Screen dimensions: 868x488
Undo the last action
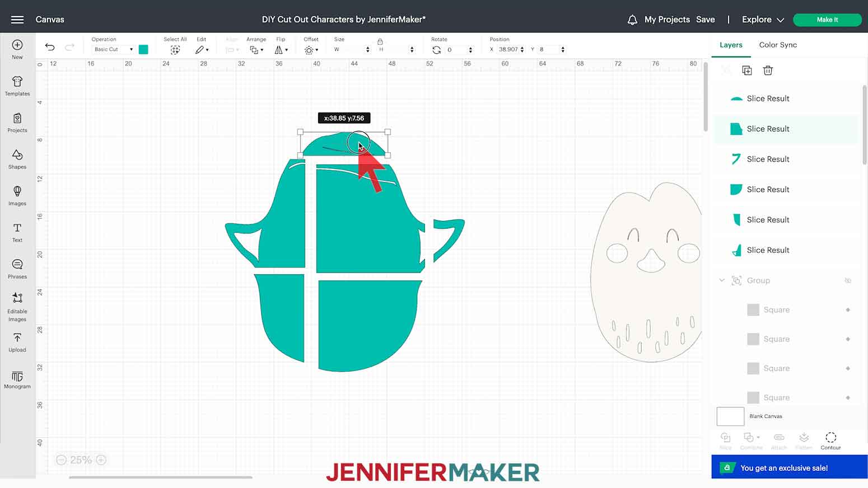pyautogui.click(x=50, y=48)
